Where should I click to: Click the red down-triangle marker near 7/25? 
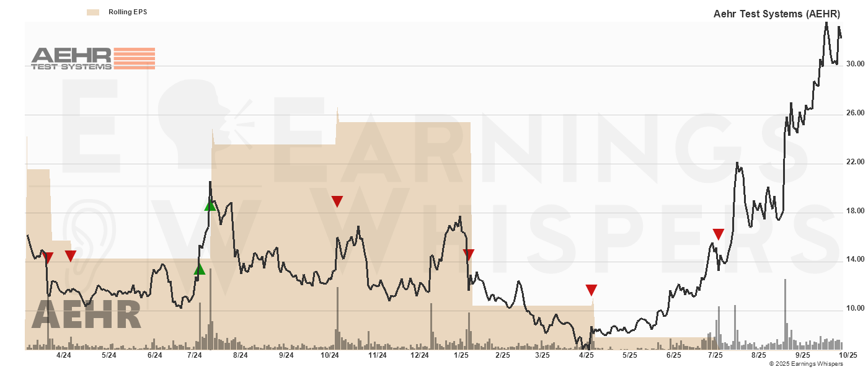tap(719, 234)
